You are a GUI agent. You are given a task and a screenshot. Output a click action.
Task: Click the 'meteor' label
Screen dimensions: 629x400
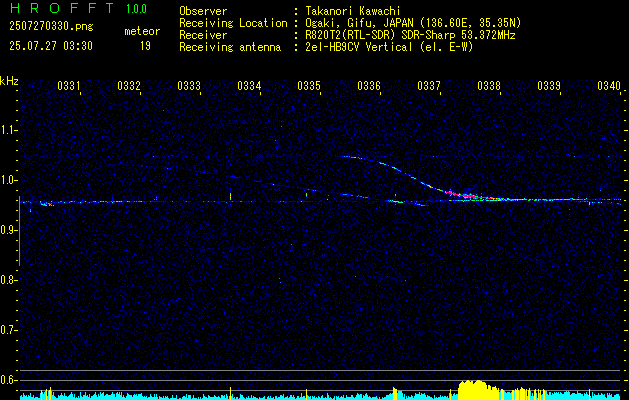(x=142, y=31)
